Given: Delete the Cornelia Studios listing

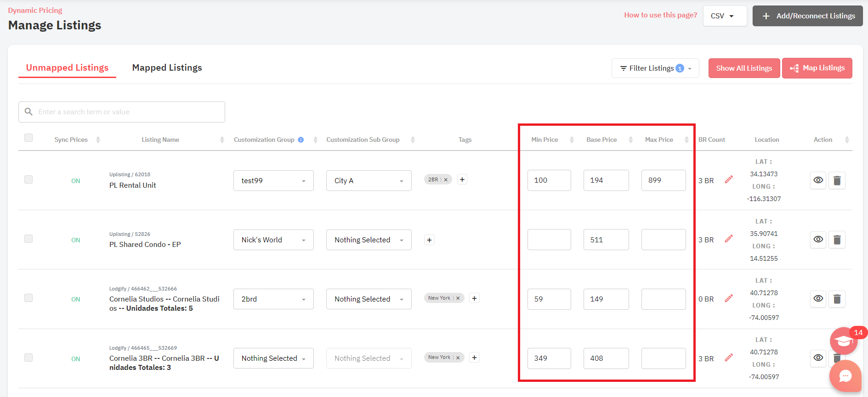Looking at the screenshot, I should click(x=837, y=299).
